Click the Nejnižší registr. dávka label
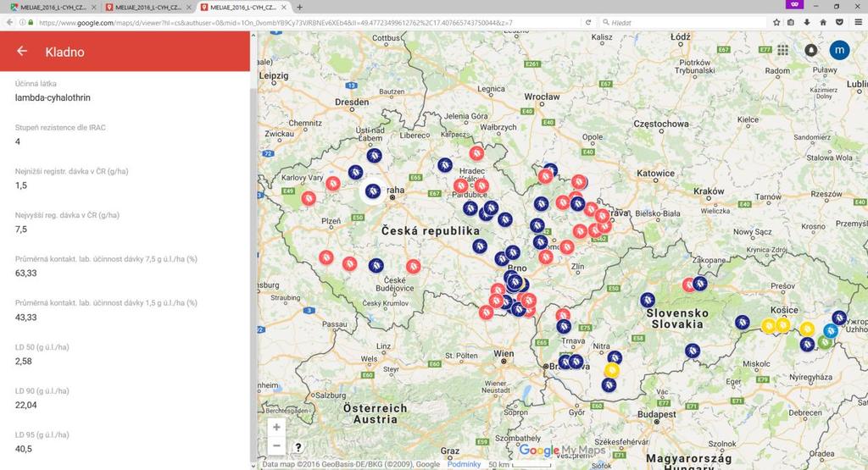868x470 pixels. point(71,171)
